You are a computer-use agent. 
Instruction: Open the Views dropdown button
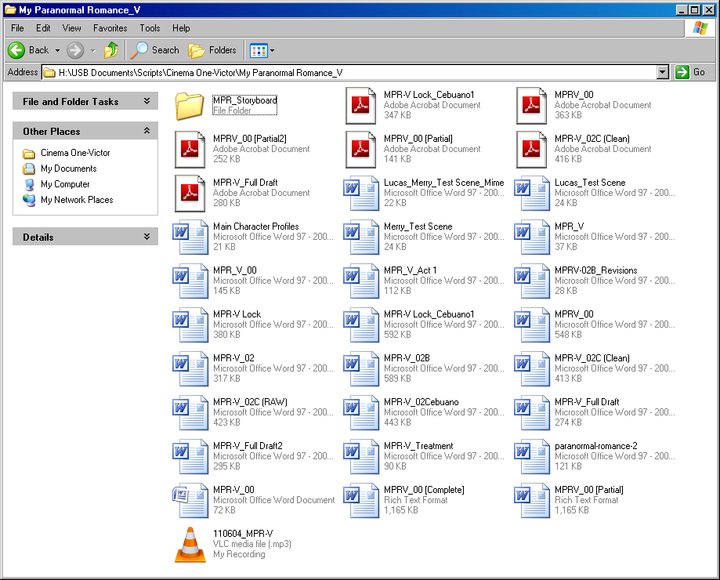(x=261, y=50)
